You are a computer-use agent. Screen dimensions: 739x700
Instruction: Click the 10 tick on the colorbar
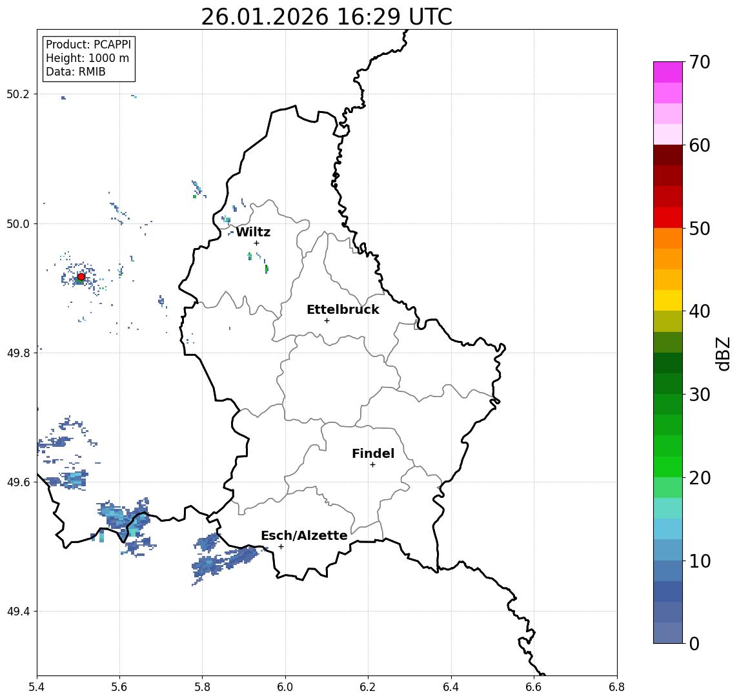click(x=699, y=561)
